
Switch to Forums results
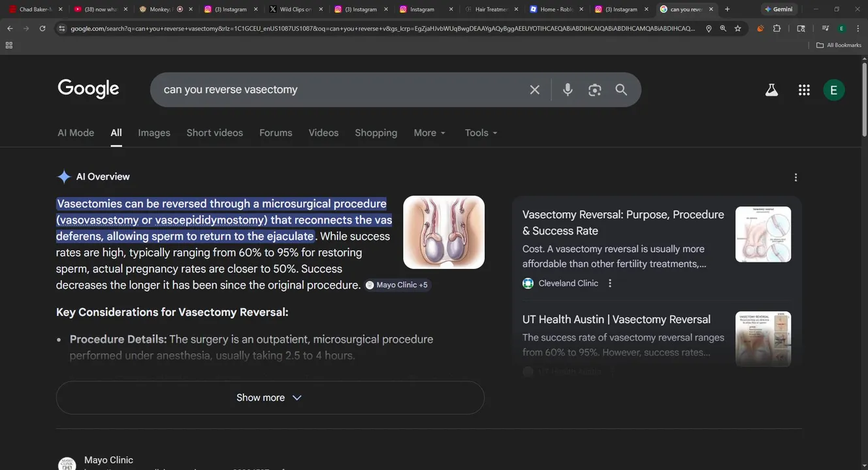(276, 133)
